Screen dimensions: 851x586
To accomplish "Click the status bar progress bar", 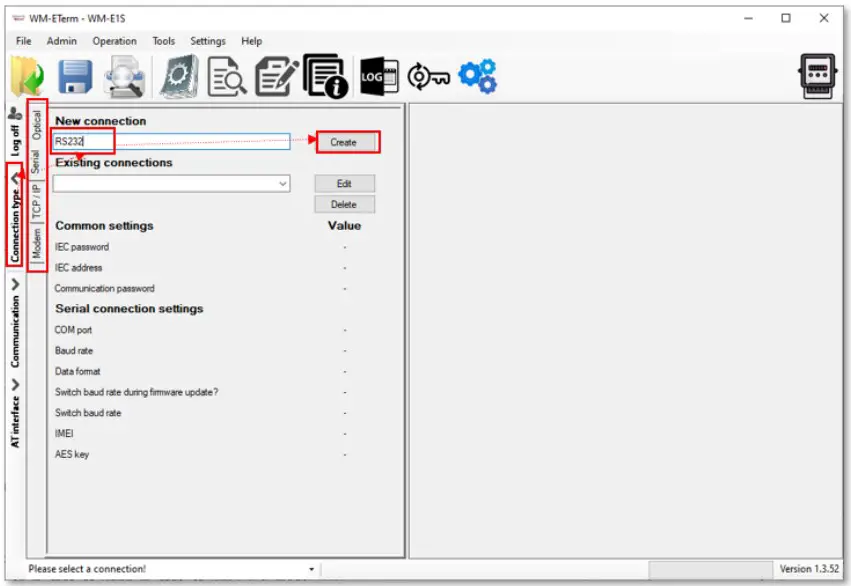I will pos(710,569).
